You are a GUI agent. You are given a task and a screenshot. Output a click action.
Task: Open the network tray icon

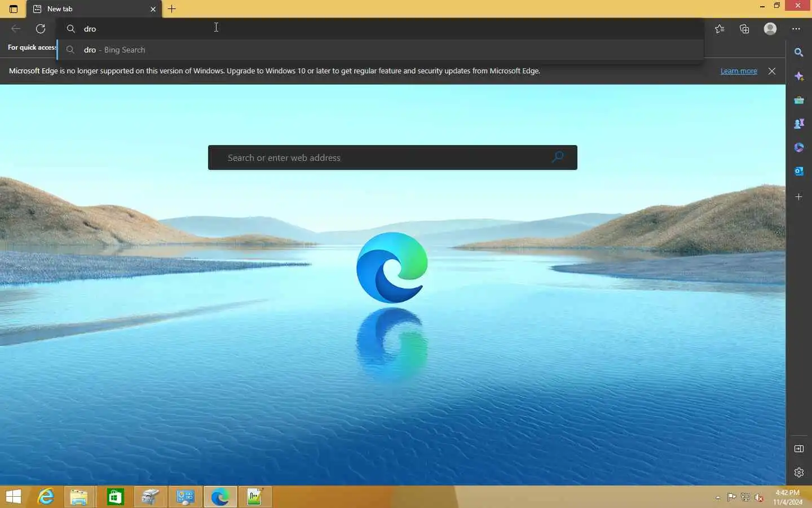click(x=745, y=497)
